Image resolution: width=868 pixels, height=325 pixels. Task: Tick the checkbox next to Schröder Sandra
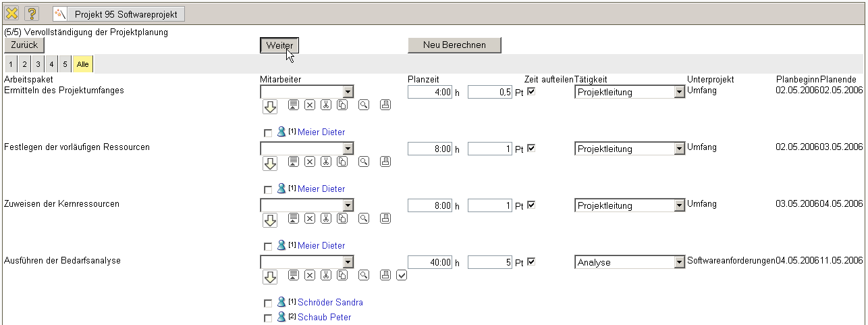click(x=268, y=303)
